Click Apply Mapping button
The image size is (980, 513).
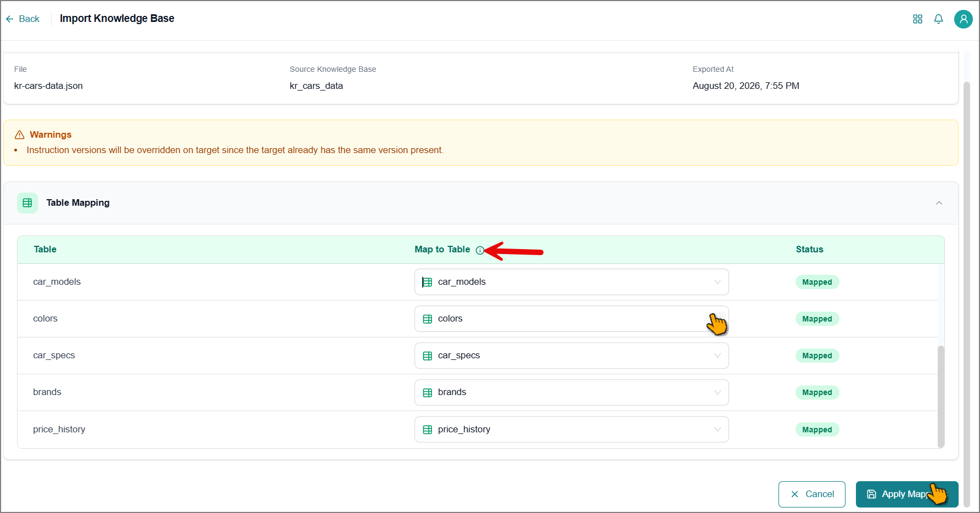[907, 494]
